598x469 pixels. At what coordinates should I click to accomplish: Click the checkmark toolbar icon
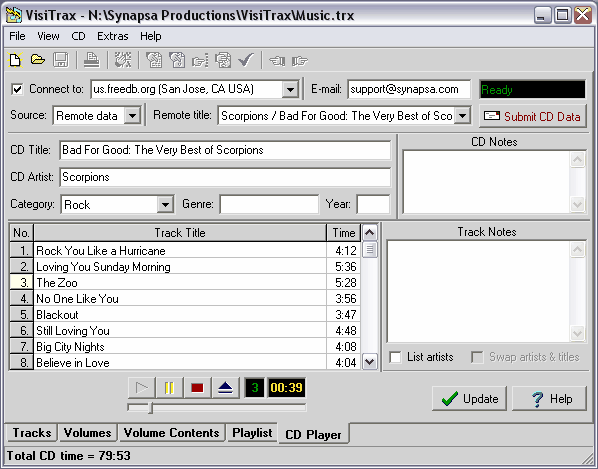(246, 60)
